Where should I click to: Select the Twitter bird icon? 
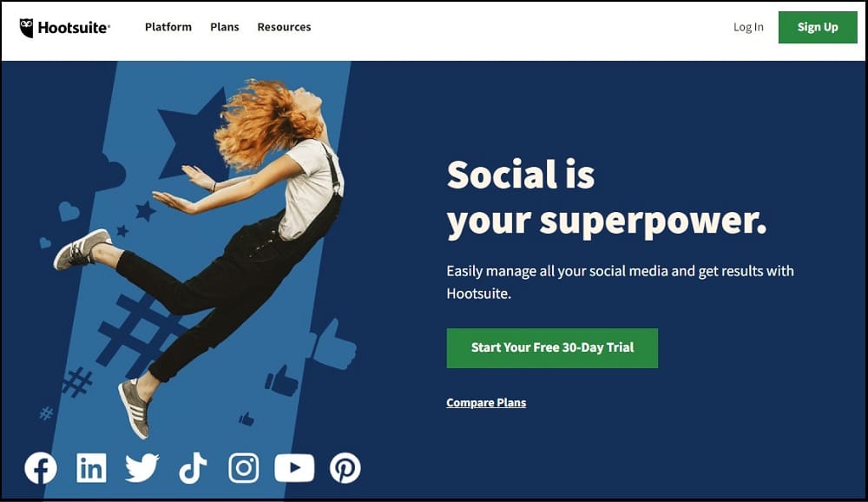point(141,468)
